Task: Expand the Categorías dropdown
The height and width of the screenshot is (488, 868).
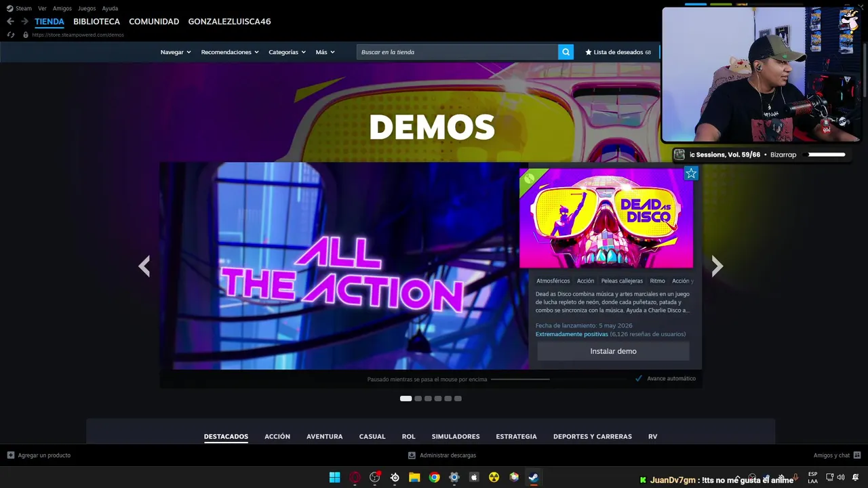Action: click(287, 52)
